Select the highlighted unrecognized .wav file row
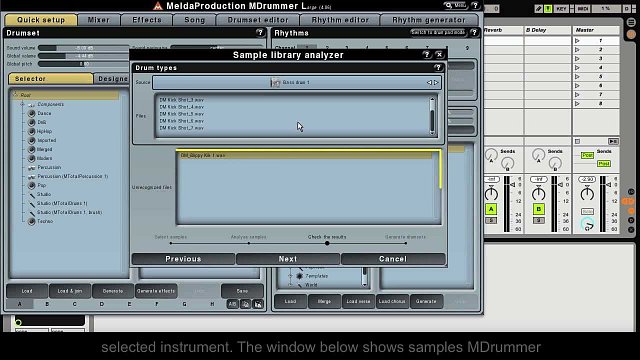The width and height of the screenshot is (640, 360). pos(306,156)
